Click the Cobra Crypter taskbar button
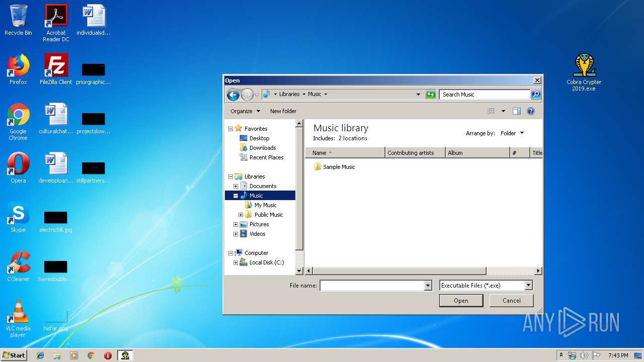This screenshot has width=644, height=362. click(125, 355)
